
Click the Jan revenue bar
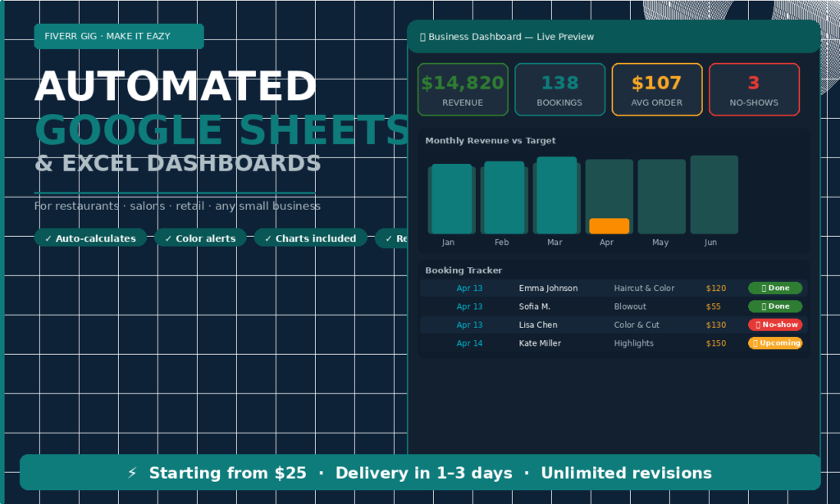pyautogui.click(x=452, y=199)
